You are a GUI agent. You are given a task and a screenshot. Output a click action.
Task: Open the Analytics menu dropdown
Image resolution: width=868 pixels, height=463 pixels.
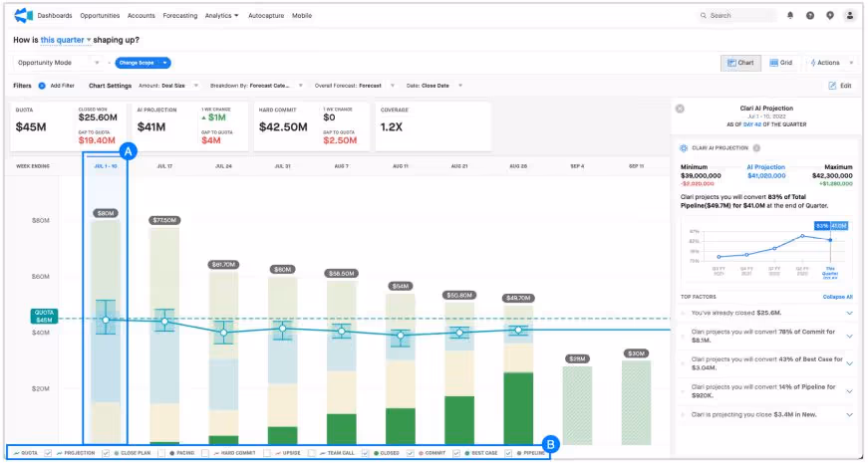pos(221,16)
